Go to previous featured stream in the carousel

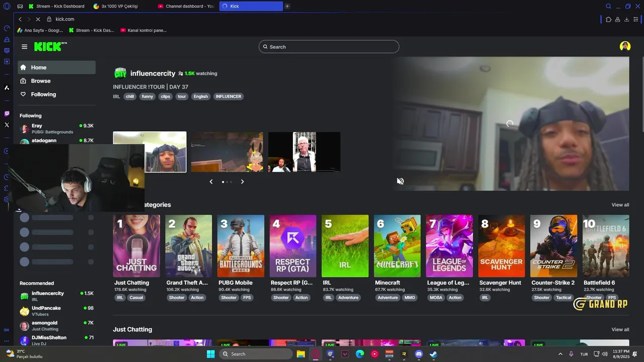pyautogui.click(x=211, y=182)
